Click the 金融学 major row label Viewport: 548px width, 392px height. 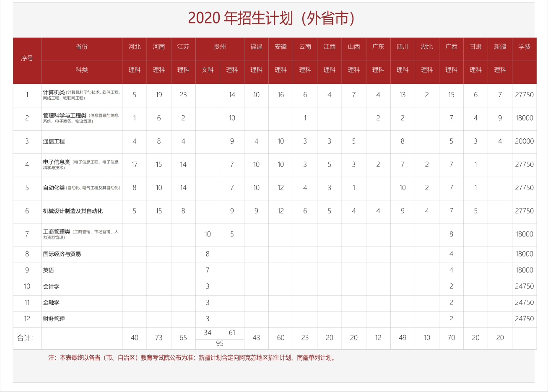(x=51, y=303)
